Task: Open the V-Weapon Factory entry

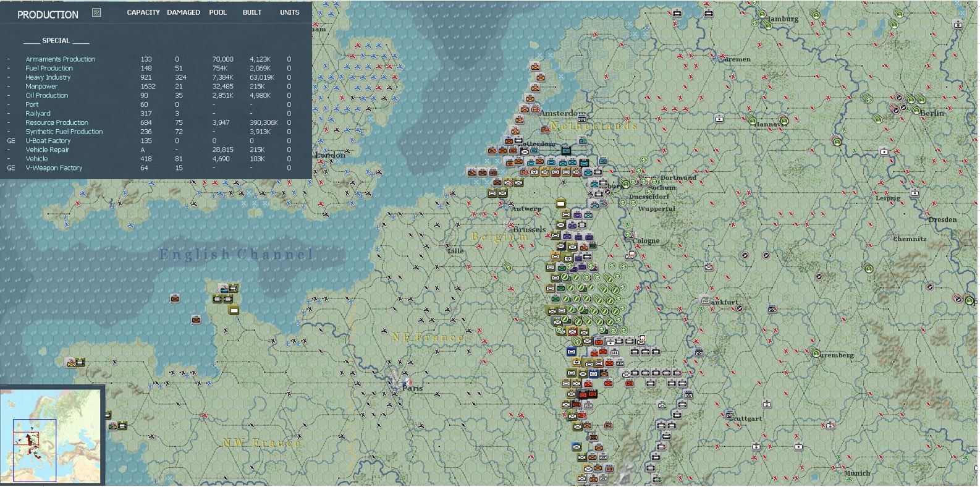Action: (54, 168)
